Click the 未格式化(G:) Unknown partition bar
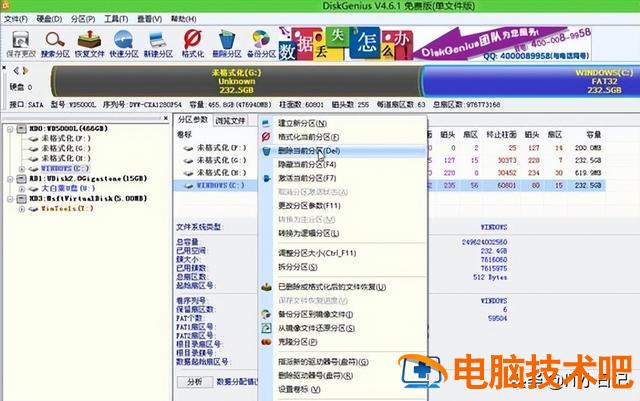The image size is (640, 401). click(236, 81)
